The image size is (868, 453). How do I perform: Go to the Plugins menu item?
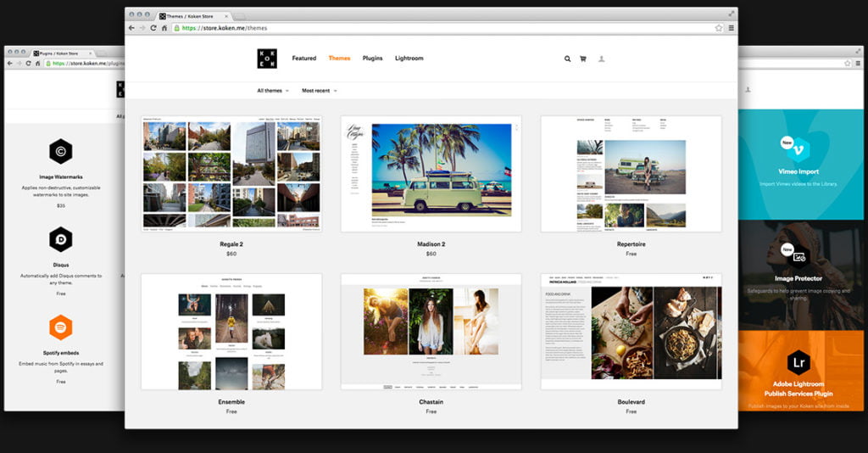[373, 59]
